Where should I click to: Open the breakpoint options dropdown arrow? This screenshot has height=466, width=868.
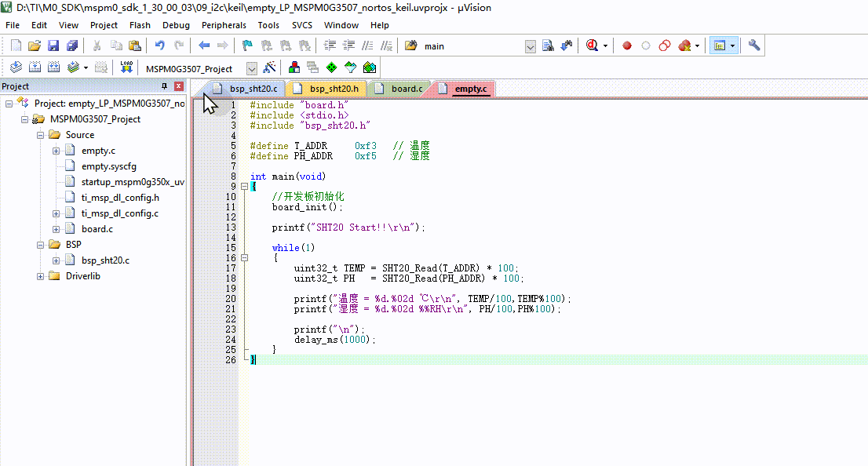(697, 46)
